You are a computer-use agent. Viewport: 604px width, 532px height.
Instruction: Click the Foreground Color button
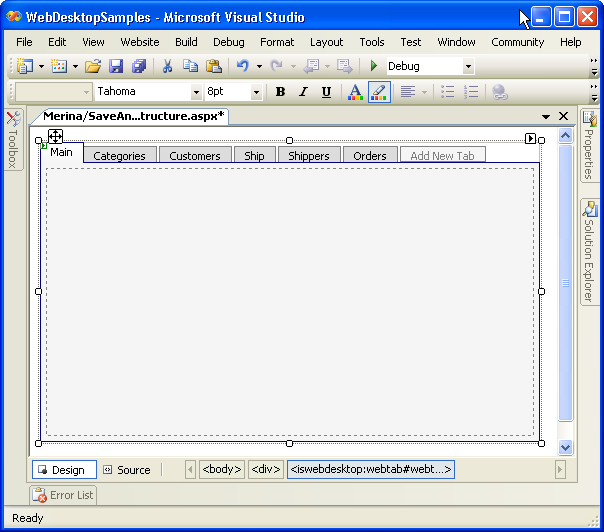point(355,92)
